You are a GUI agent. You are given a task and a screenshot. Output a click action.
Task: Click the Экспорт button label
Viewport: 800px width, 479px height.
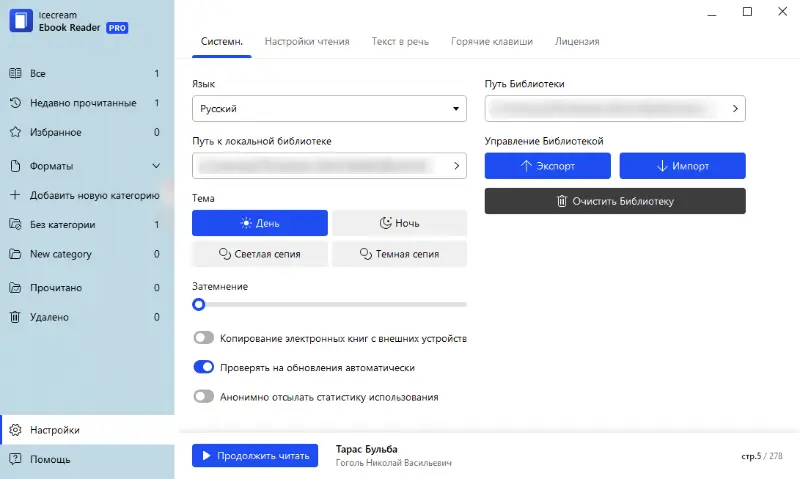(556, 166)
